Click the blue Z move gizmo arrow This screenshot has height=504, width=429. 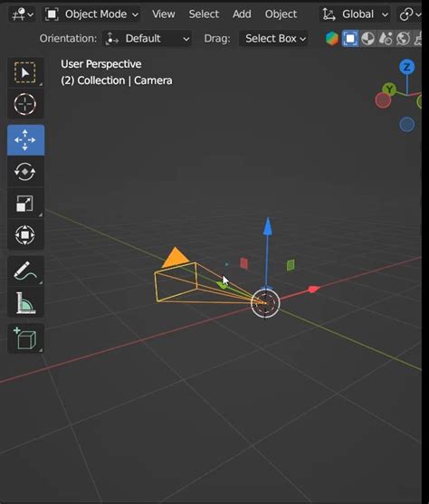(268, 226)
